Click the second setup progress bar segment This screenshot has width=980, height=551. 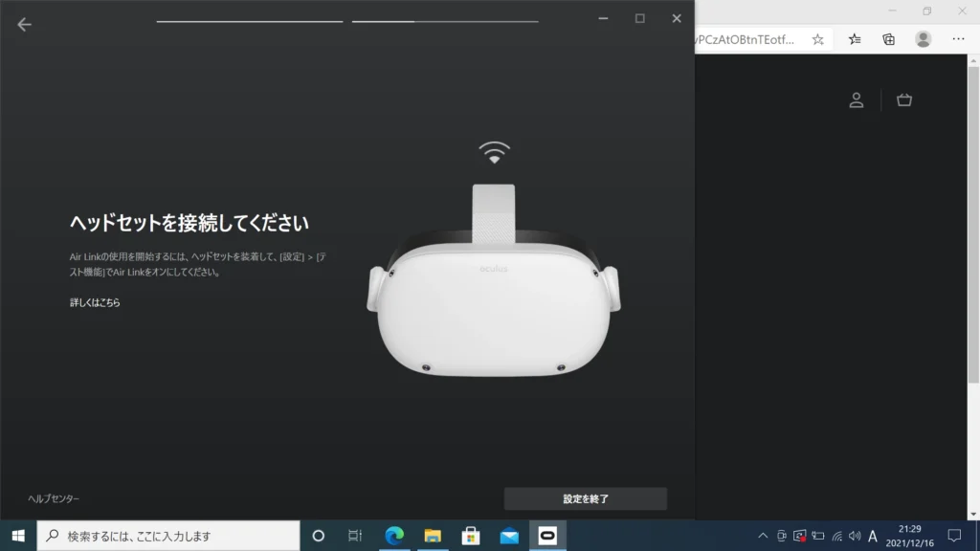(445, 21)
